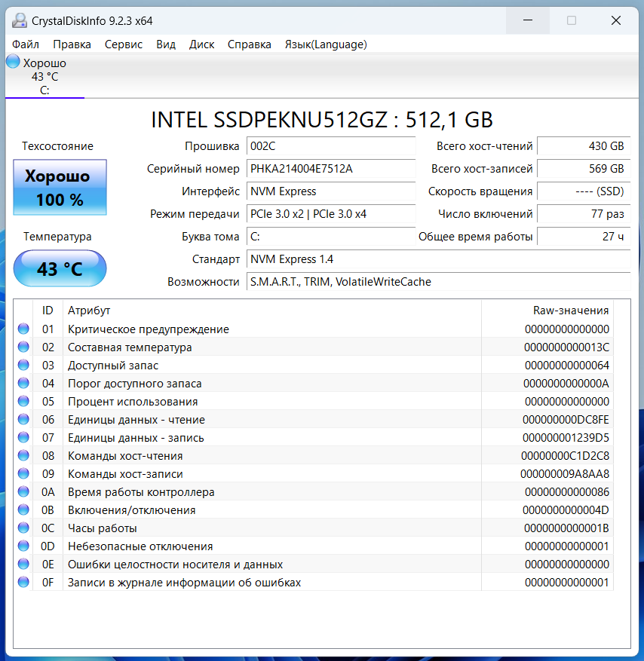Open the Сервис menu
The width and height of the screenshot is (644, 661).
(124, 44)
